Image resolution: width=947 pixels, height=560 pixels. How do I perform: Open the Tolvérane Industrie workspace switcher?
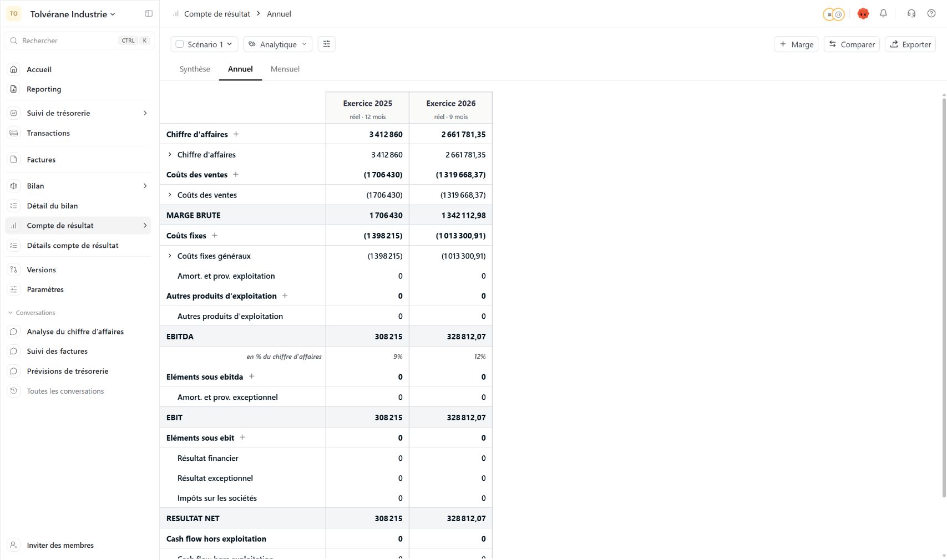click(x=73, y=14)
